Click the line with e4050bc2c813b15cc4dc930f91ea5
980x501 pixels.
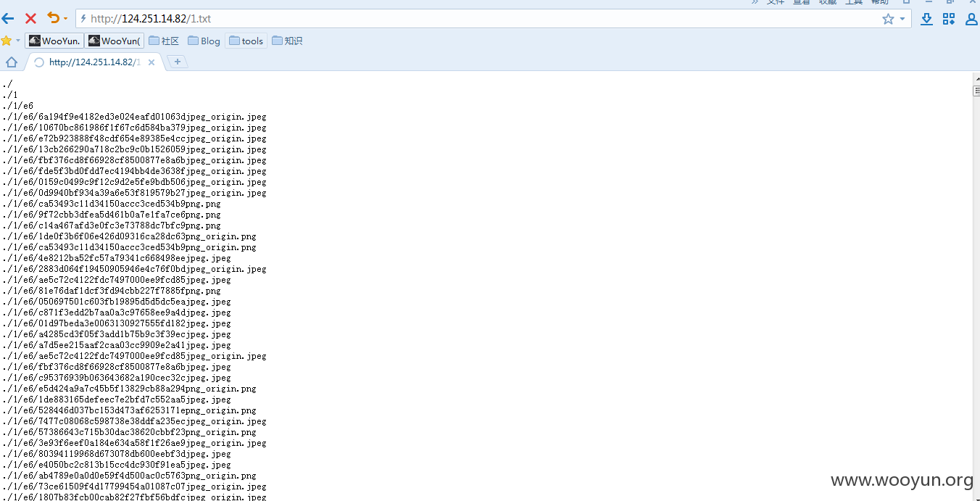click(117, 465)
